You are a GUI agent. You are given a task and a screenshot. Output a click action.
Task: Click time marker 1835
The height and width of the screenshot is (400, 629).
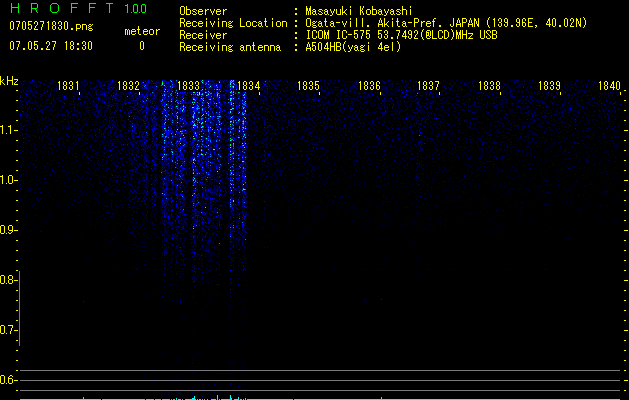click(x=308, y=86)
